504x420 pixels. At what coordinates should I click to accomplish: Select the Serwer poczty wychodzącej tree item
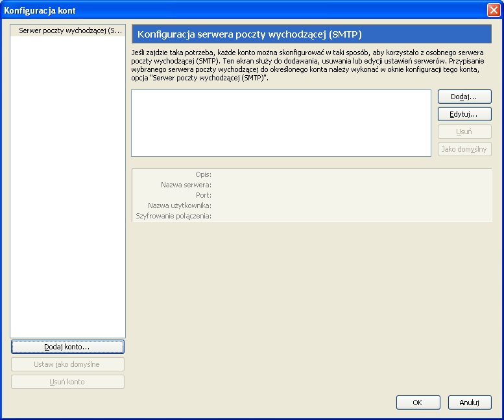(x=70, y=30)
